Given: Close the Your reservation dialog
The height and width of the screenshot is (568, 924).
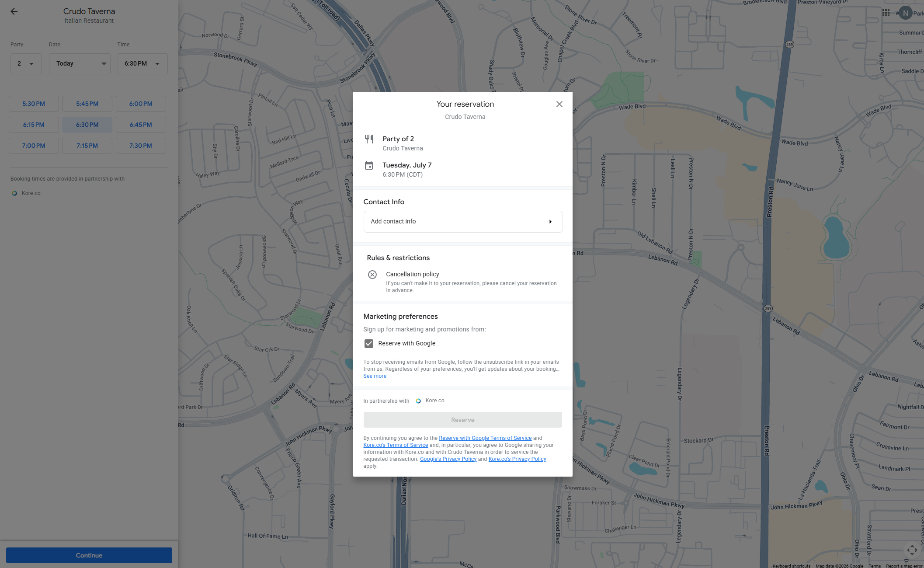Looking at the screenshot, I should point(559,104).
